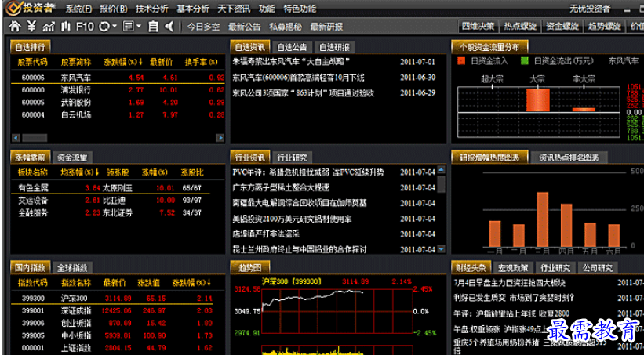Click the 三月 bar in the research chart
The width and height of the screenshot is (644, 355).
tap(543, 219)
